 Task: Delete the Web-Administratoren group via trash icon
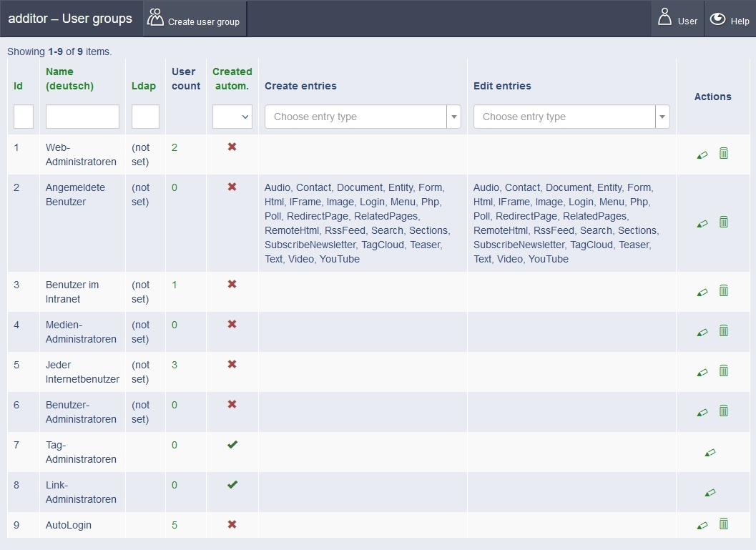tap(723, 154)
